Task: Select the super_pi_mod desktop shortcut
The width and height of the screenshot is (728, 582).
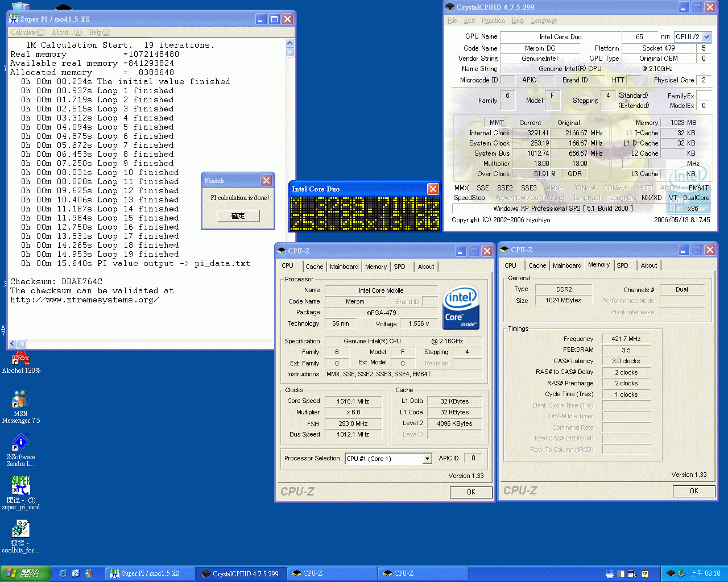Action: point(21,493)
